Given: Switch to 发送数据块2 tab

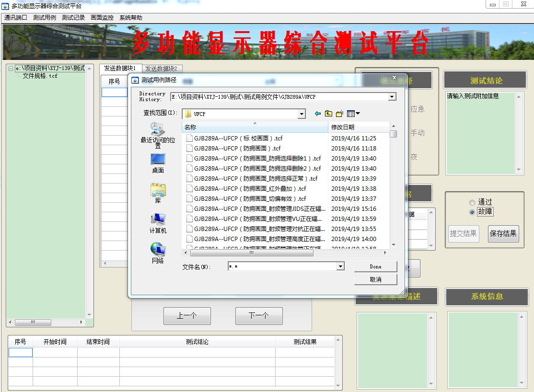Looking at the screenshot, I should [162, 69].
